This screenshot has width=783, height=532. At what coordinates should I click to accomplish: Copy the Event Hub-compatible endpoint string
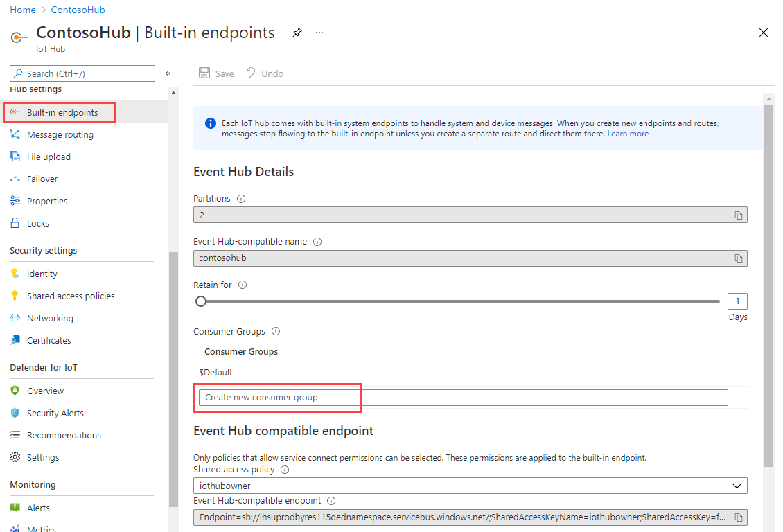coord(738,517)
